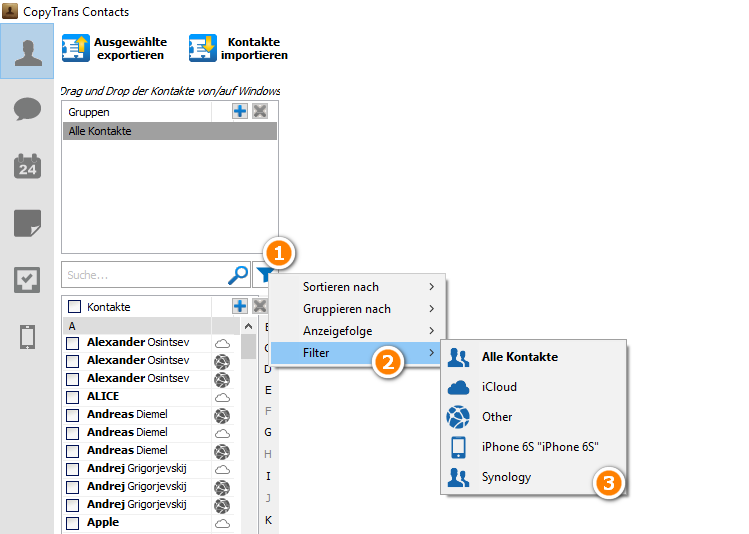This screenshot has height=534, width=749.
Task: Expand arrow next to Anzeigefolge
Action: 431,331
